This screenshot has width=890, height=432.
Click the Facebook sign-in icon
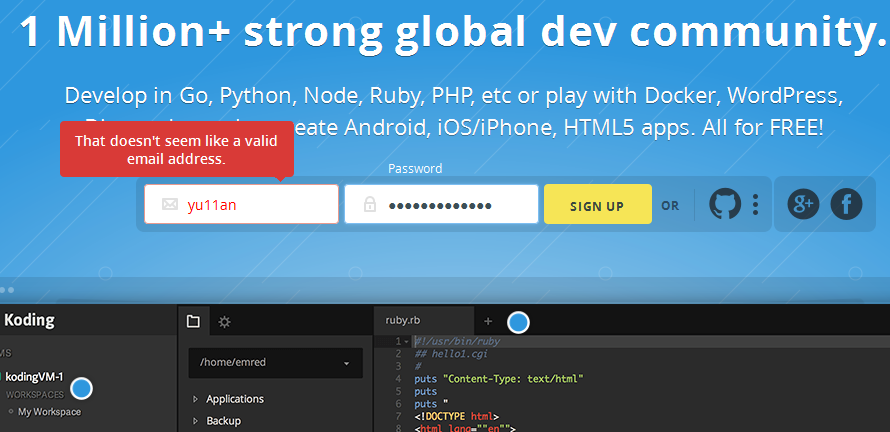tap(846, 204)
